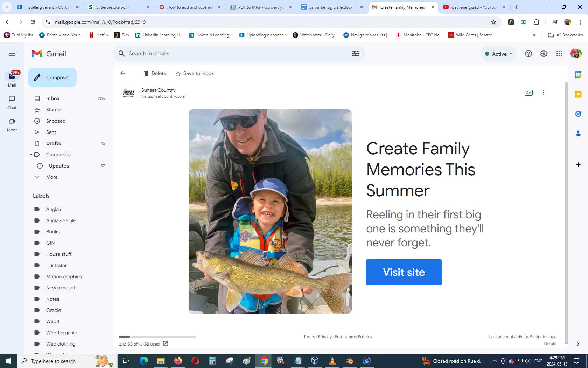
Task: Save ad to inbox star
Action: click(x=195, y=73)
